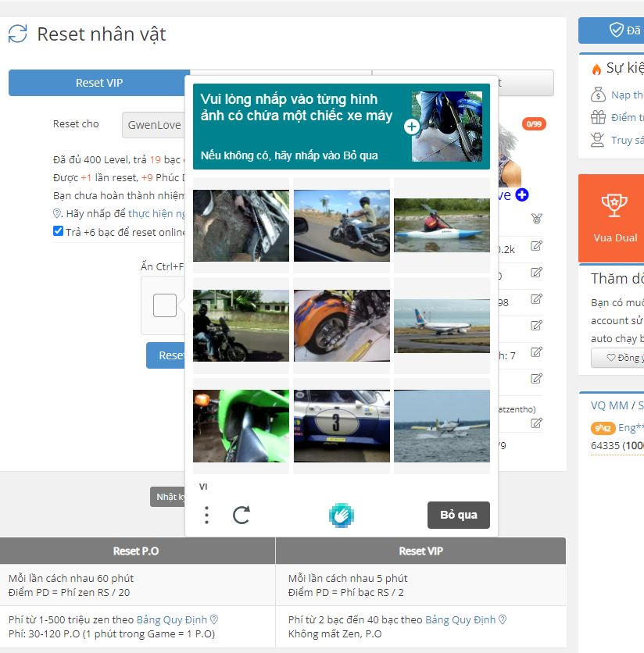Screen dimensions: 644x653
Task: Enlarge the captcha example image with plus icon
Action: [x=412, y=127]
